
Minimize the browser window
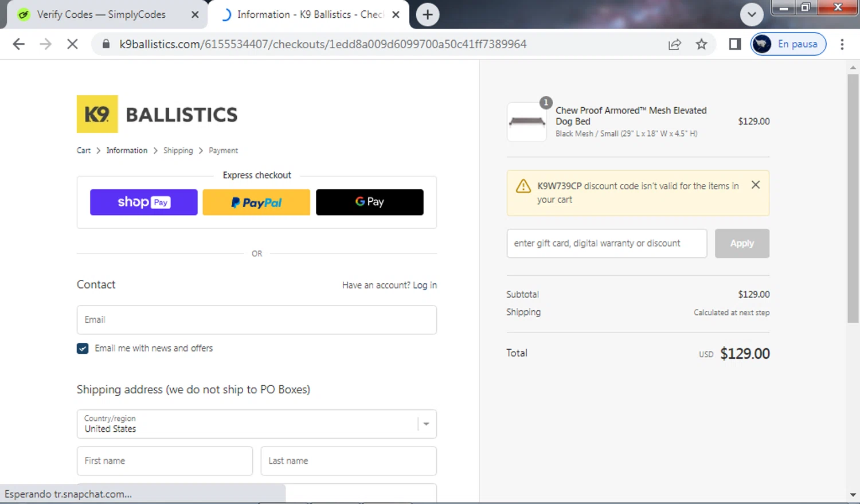click(x=783, y=7)
